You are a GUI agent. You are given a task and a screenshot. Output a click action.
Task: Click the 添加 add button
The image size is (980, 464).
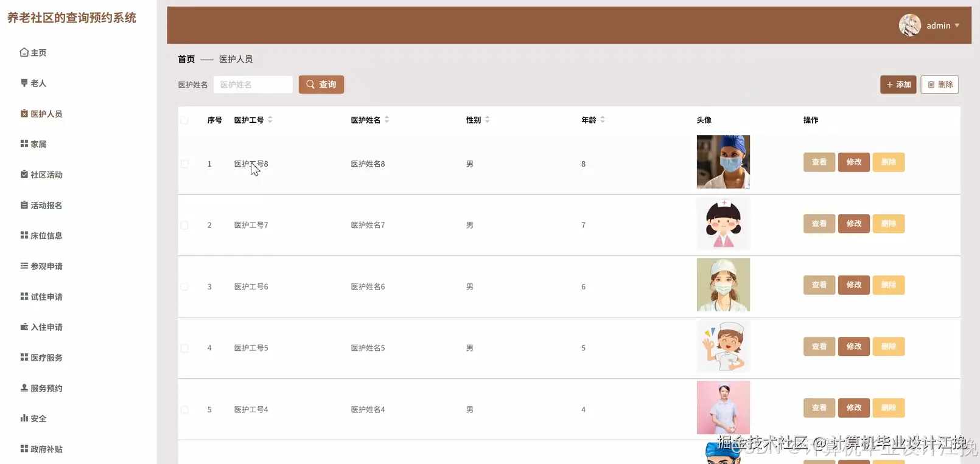[x=898, y=85]
